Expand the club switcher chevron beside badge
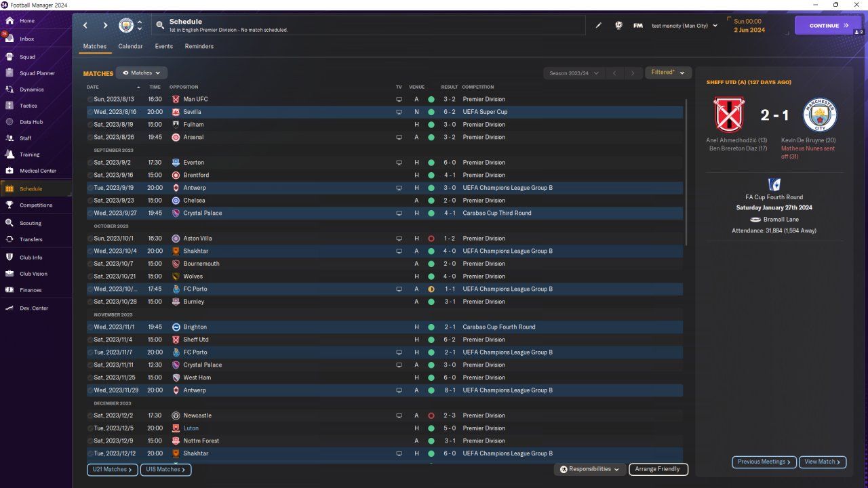 click(x=140, y=26)
